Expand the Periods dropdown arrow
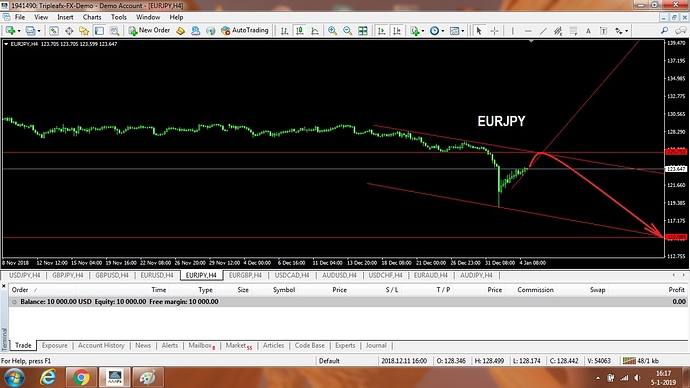690x388 pixels. coord(443,31)
